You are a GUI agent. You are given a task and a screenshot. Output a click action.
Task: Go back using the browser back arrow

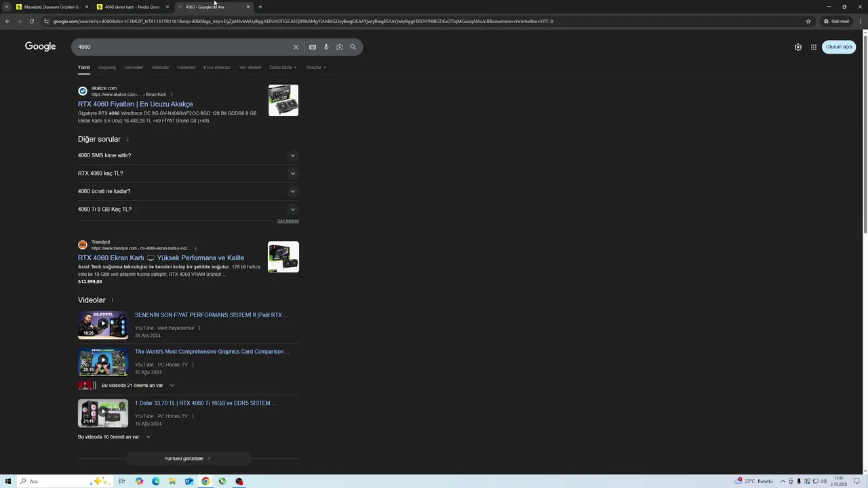pyautogui.click(x=7, y=21)
